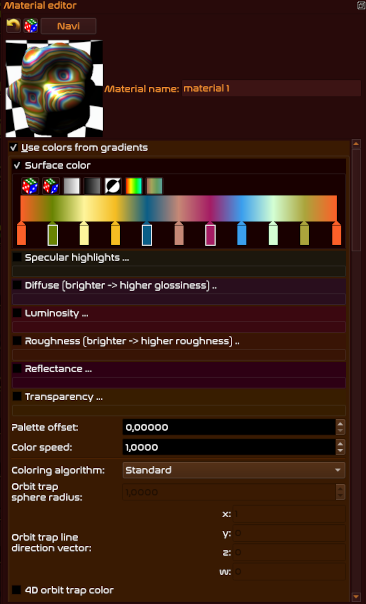The height and width of the screenshot is (604, 366).
Task: Open the Navi button
Action: (69, 26)
